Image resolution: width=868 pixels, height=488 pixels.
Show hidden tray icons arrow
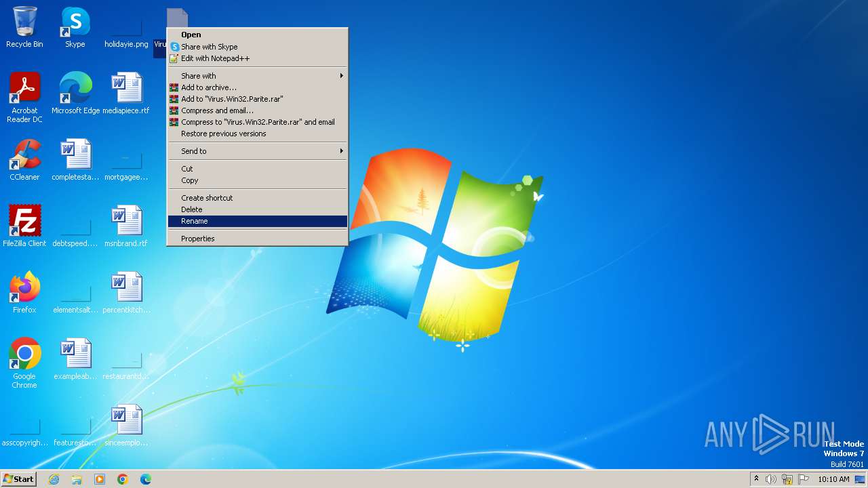click(x=756, y=479)
